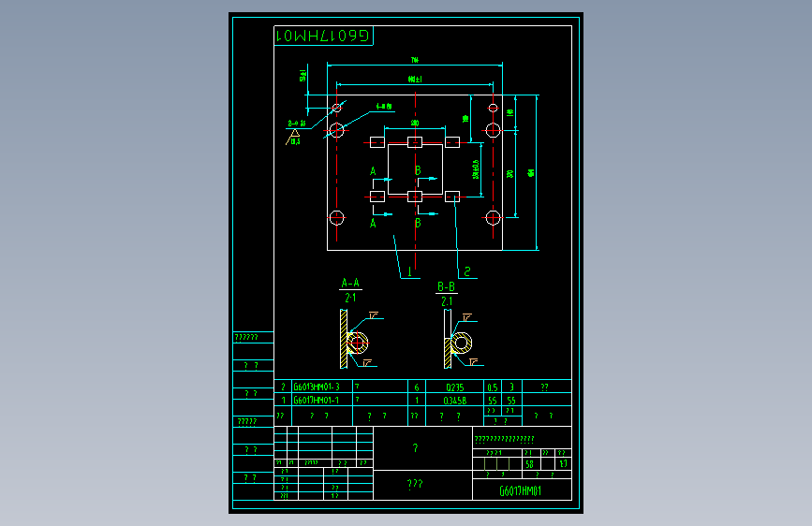
Task: Click the upper B section marker letter
Action: coord(418,170)
